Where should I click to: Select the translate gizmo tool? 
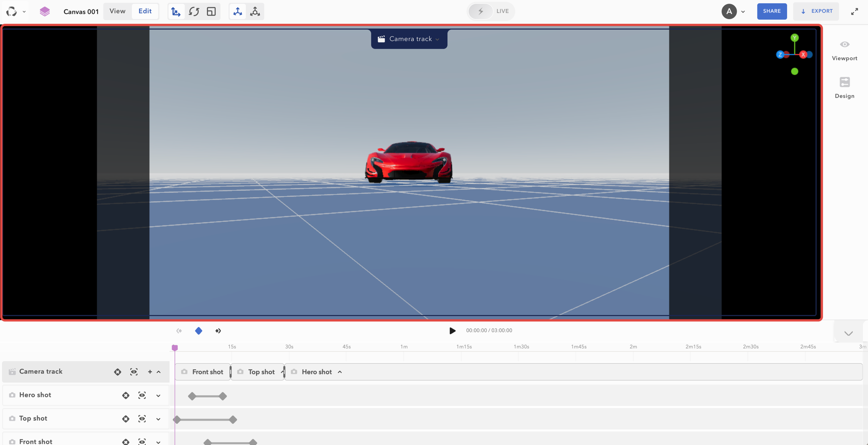coord(176,11)
